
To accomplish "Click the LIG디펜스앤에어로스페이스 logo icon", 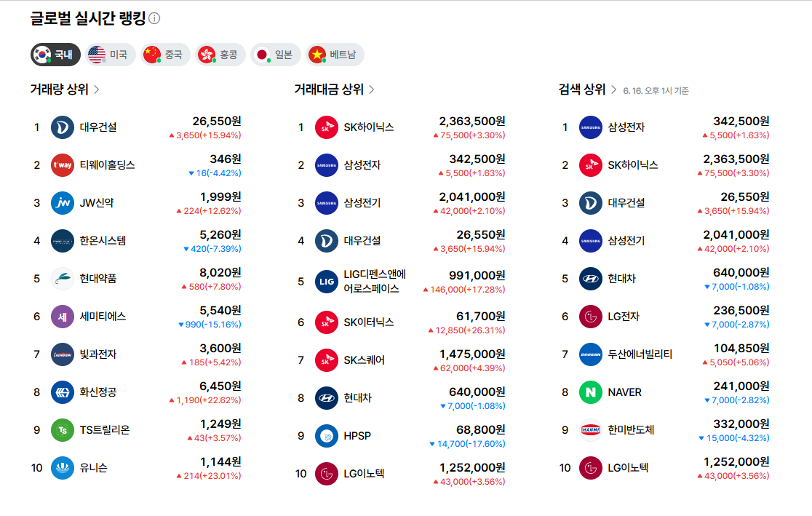I will click(327, 282).
